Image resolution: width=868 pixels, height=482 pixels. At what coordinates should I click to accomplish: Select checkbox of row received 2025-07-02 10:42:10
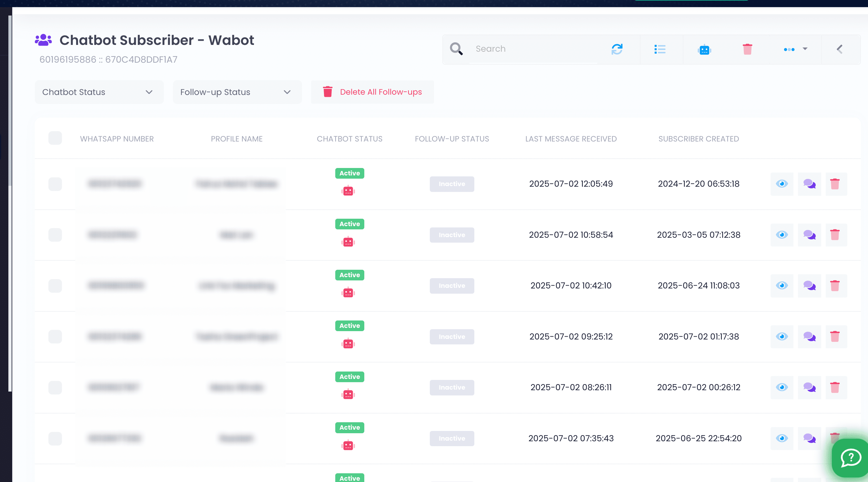click(55, 286)
